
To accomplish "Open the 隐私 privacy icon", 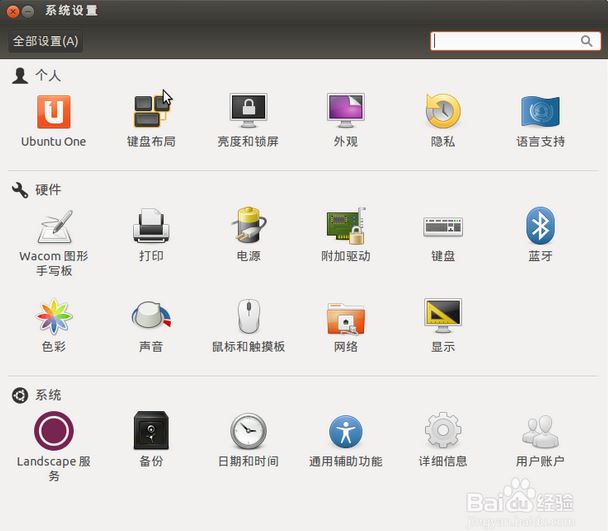I will (x=443, y=111).
